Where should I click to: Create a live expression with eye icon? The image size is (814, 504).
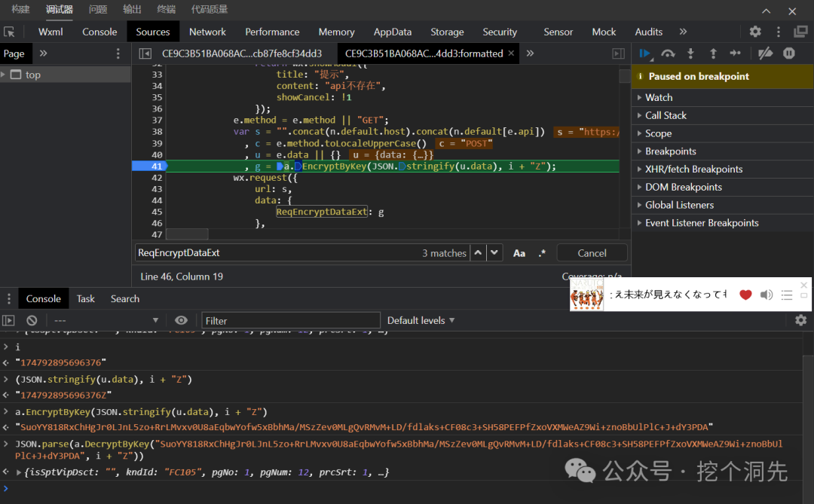point(181,320)
